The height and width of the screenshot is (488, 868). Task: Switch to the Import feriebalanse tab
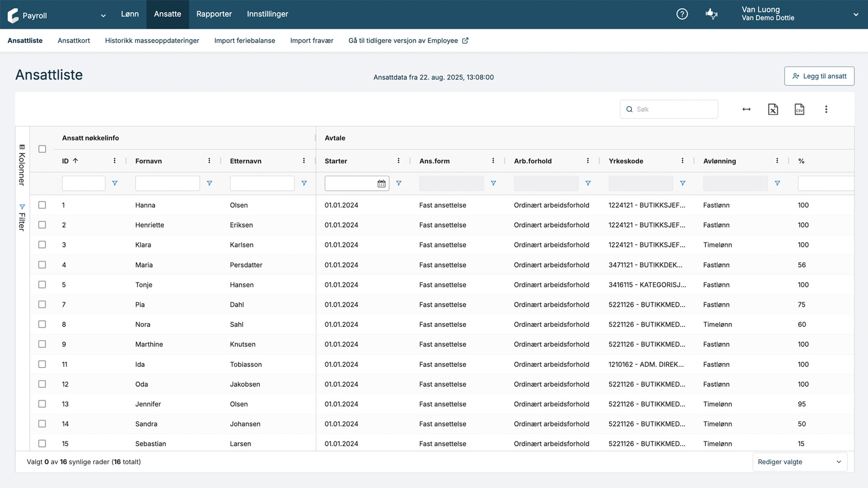244,41
